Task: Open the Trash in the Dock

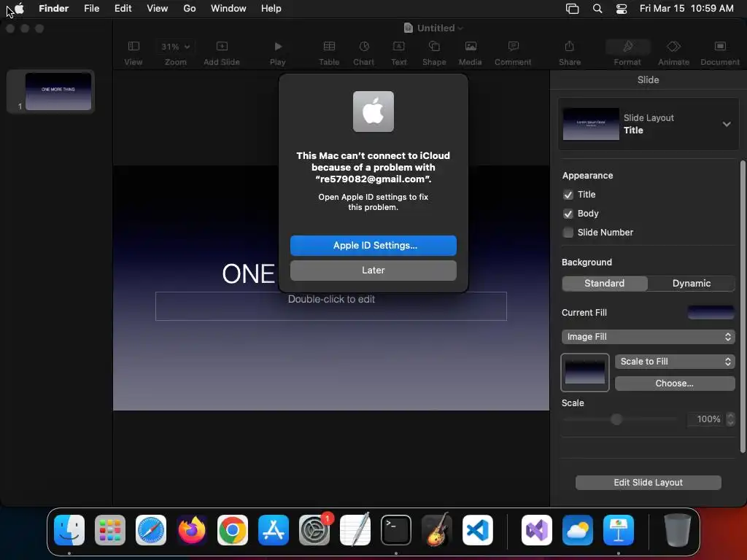Action: [678, 530]
